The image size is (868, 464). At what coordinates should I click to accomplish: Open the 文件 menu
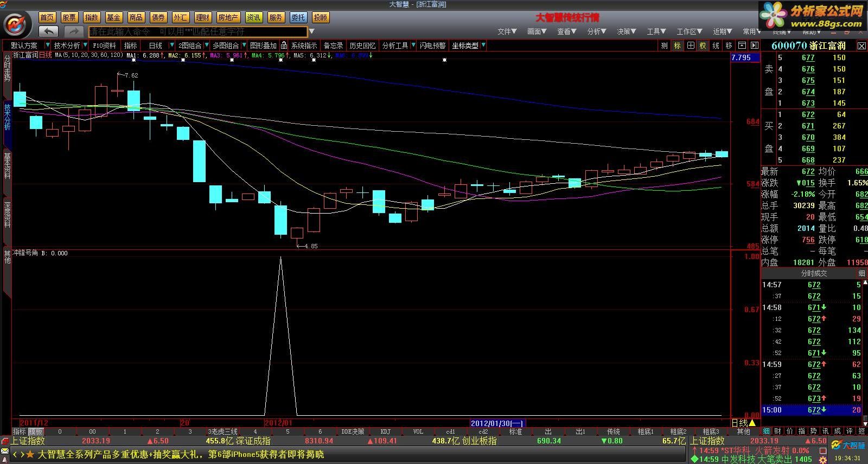(x=507, y=31)
